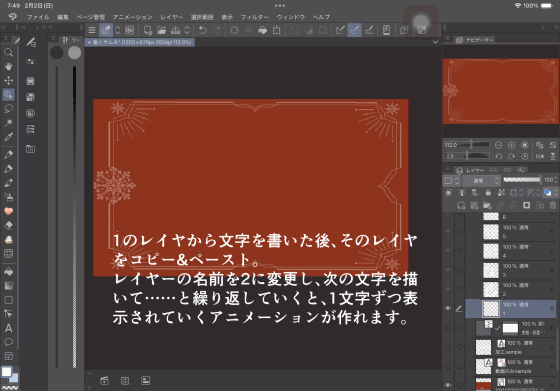
Task: Click up-down arrows next to Quick Access icon
Action: [x=118, y=30]
